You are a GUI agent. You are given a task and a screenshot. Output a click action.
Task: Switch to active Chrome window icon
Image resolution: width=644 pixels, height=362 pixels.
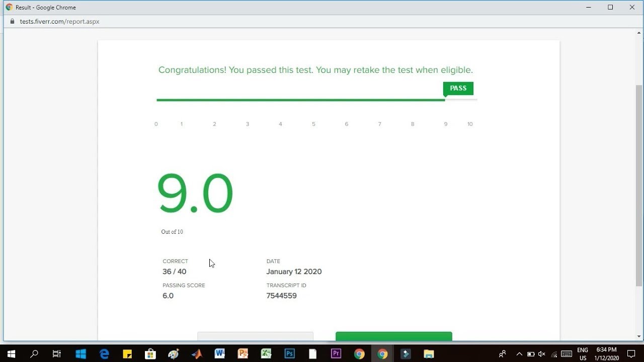(382, 353)
